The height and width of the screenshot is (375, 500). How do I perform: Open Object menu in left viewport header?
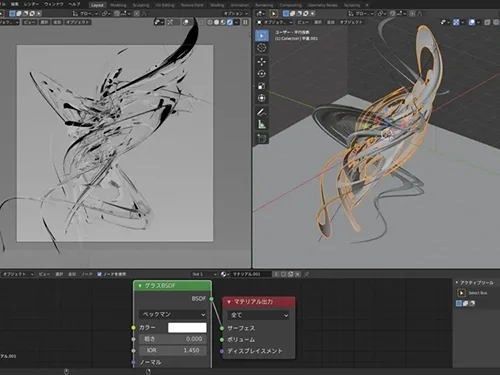78,22
